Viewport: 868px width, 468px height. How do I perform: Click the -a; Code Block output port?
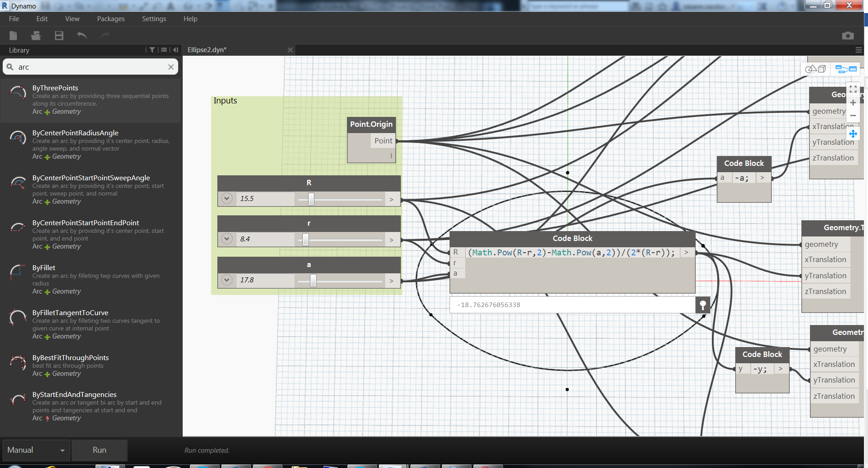coord(762,178)
